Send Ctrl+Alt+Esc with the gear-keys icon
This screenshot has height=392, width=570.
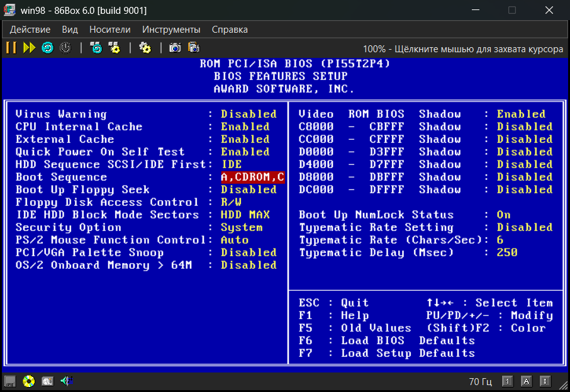coord(115,48)
